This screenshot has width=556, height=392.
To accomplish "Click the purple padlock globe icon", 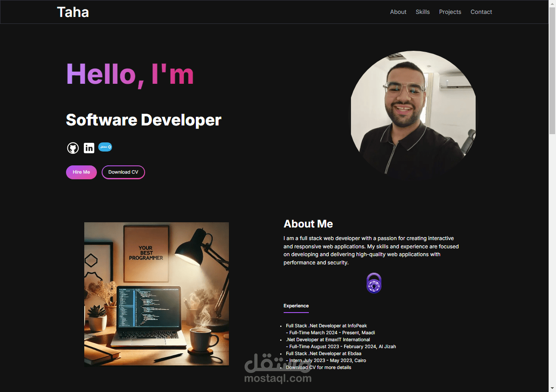I will click(374, 283).
